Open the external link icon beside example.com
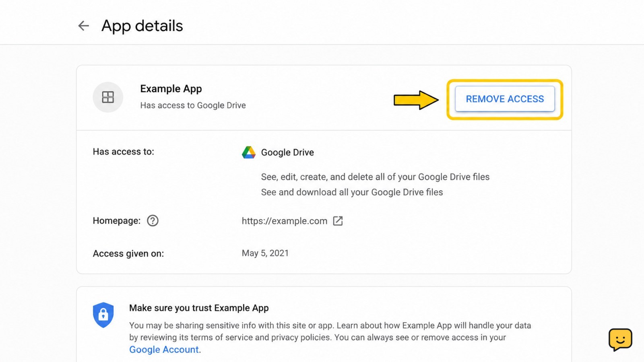This screenshot has height=362, width=644. [x=338, y=221]
